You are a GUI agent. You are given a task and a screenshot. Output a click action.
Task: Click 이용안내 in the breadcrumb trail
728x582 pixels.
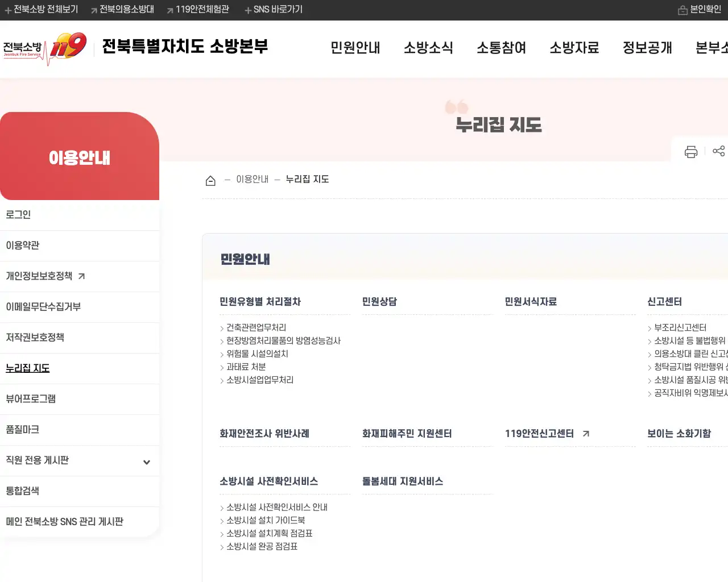[252, 178]
